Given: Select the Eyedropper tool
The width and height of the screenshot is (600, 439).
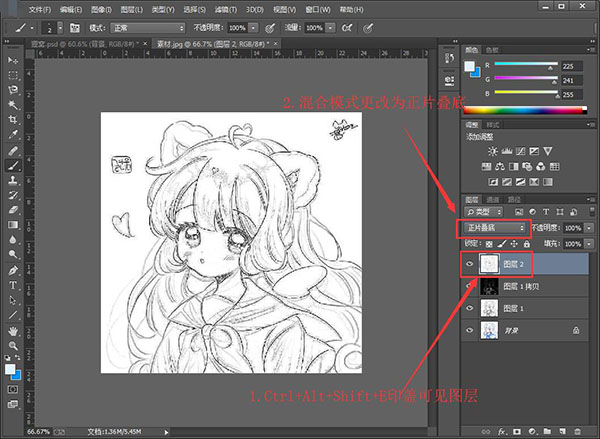Looking at the screenshot, I should (13, 135).
